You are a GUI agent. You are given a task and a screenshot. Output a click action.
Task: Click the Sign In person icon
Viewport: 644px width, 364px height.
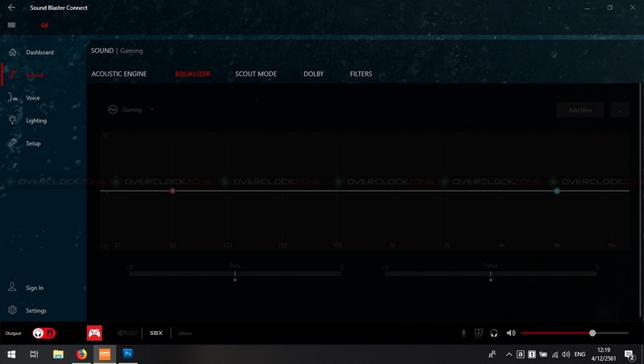(x=12, y=287)
